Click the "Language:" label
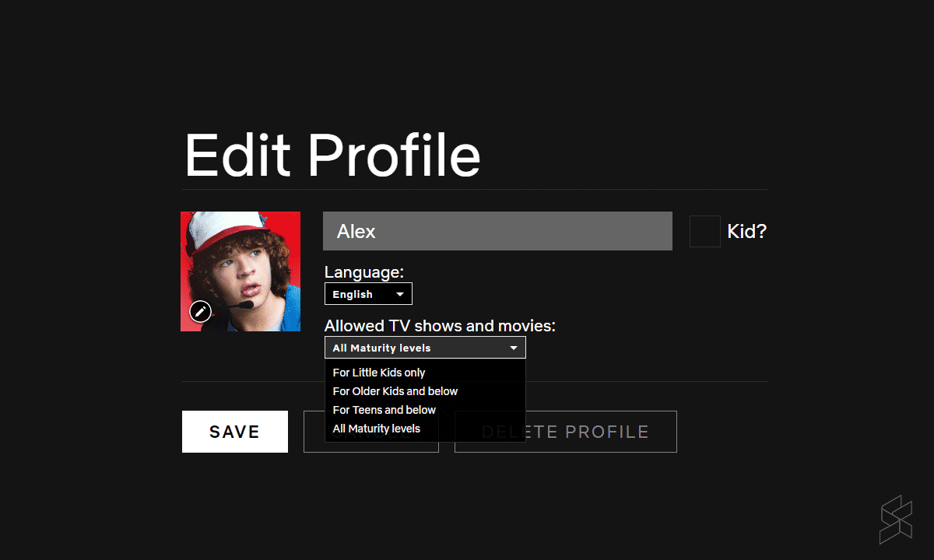 [363, 272]
